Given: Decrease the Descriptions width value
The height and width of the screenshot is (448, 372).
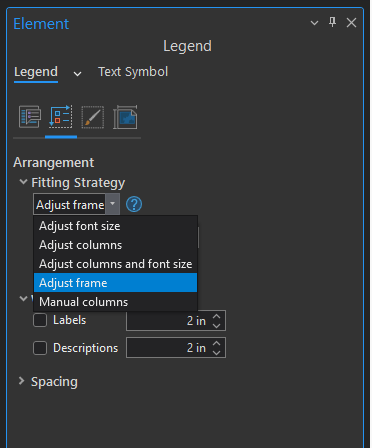Looking at the screenshot, I should tap(217, 352).
